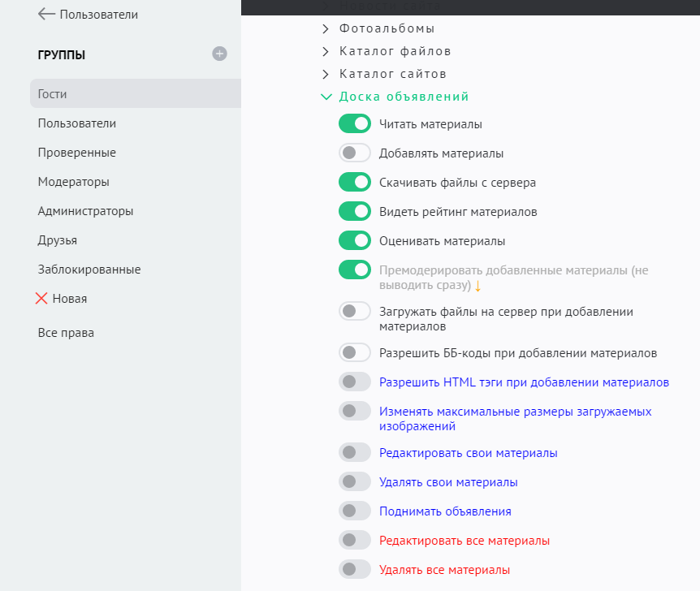
Task: Click the Разрешить HTML тэги label
Action: point(524,382)
